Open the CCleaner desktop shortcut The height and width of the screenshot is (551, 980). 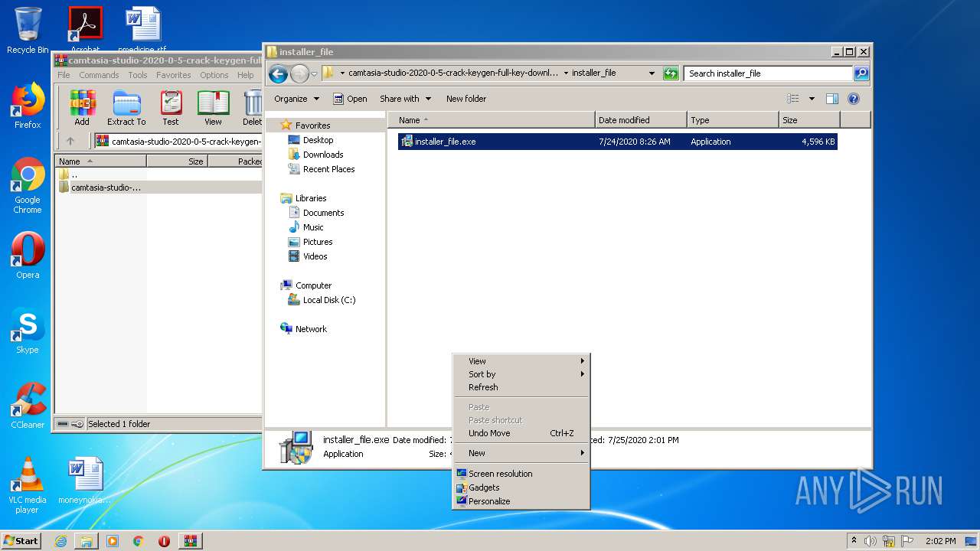(x=28, y=406)
